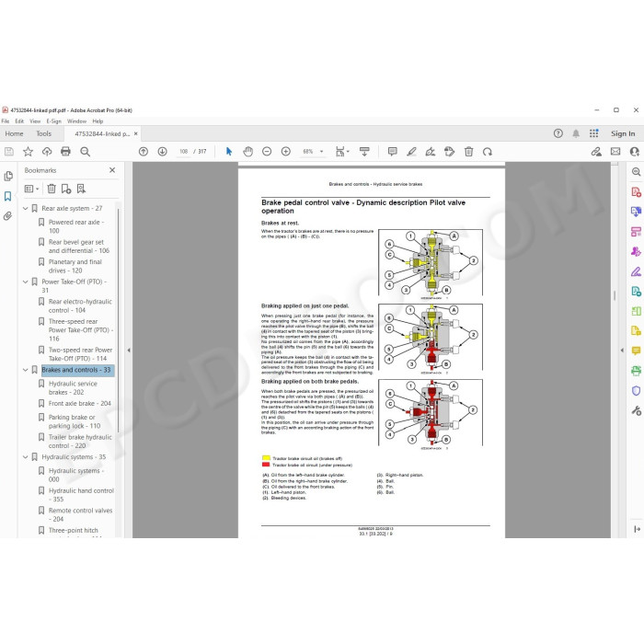This screenshot has width=644, height=644.
Task: Open the Edit menu
Action: [x=19, y=121]
